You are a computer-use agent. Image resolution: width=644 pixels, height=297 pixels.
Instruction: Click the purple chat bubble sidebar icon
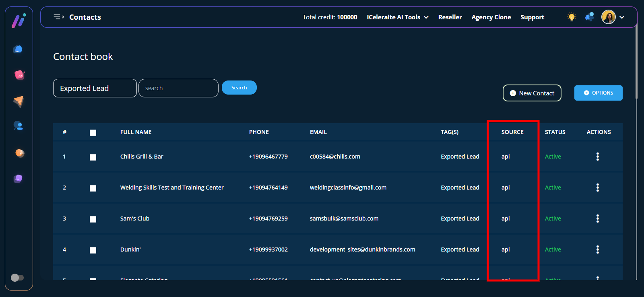point(18,178)
